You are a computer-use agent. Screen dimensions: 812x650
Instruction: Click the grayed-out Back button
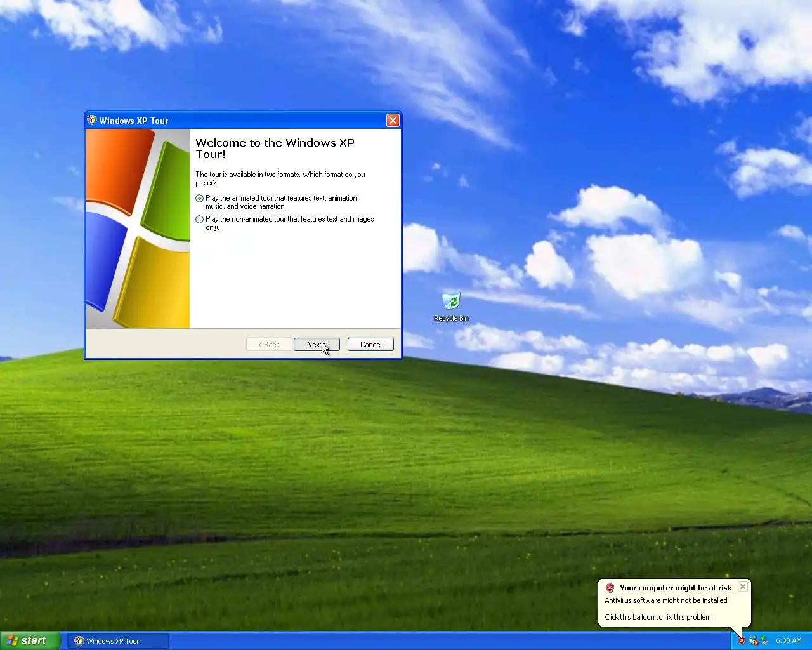click(269, 345)
